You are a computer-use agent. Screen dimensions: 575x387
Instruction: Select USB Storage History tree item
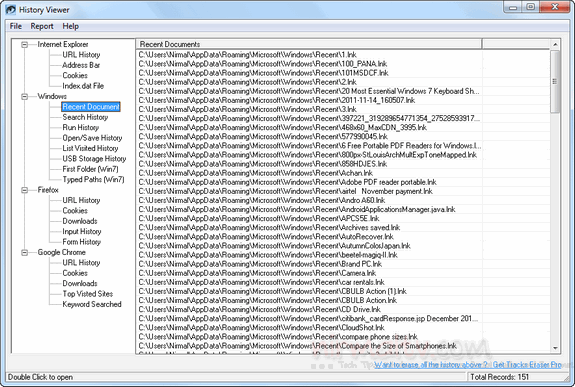click(94, 158)
